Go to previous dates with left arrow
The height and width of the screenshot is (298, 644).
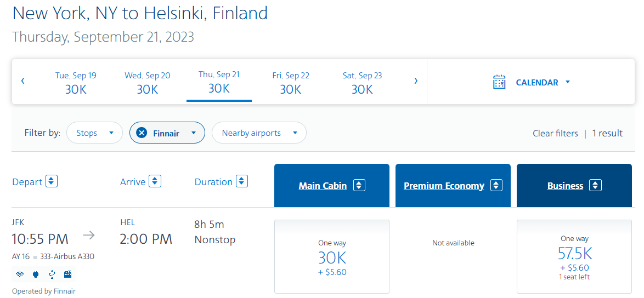click(23, 81)
